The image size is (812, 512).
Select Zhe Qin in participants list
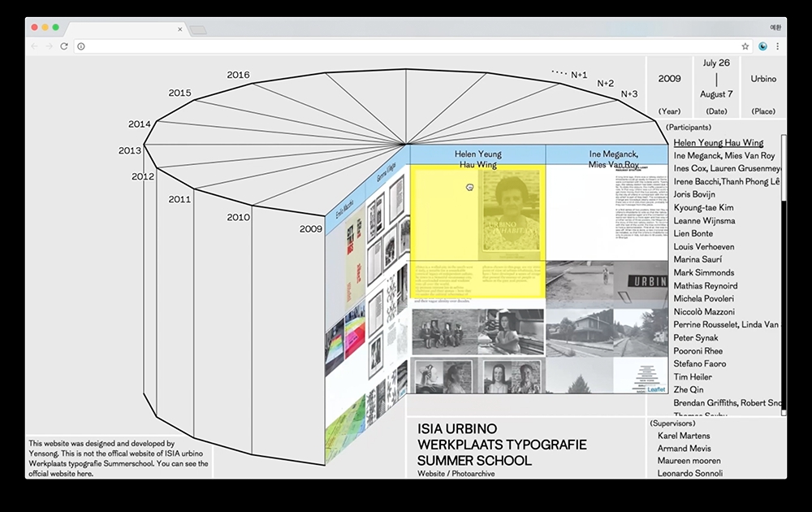[689, 390]
